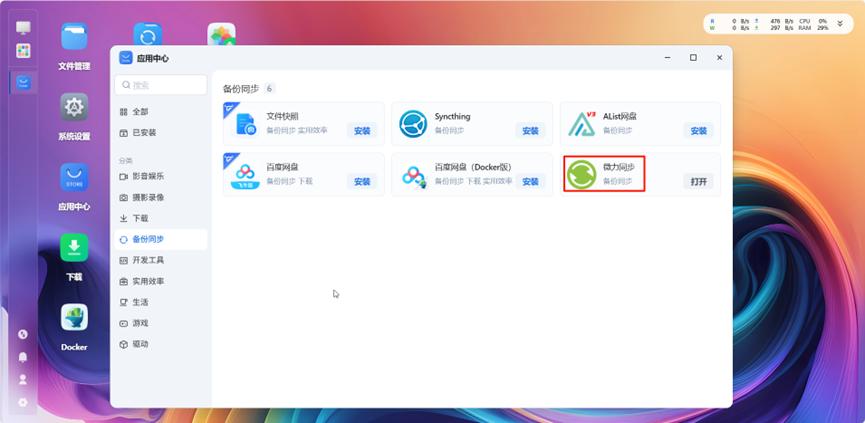
Task: Install 文件快照 with its 安装 button
Action: (x=362, y=131)
